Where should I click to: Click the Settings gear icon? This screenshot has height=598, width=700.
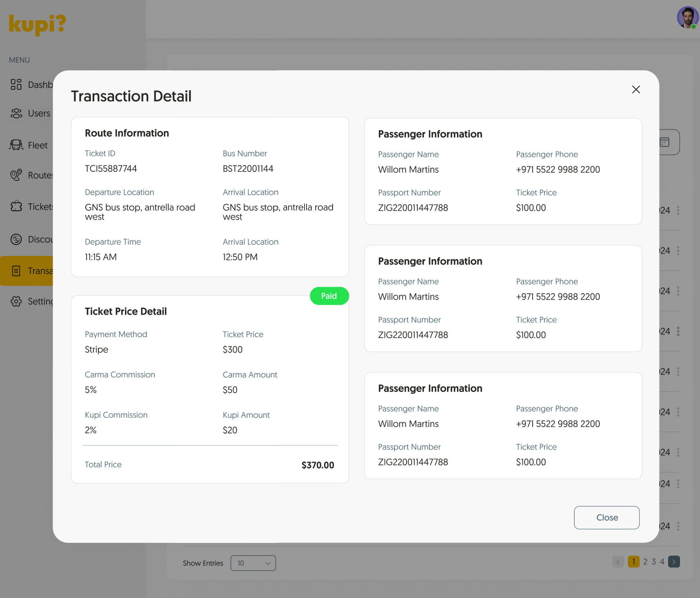point(16,301)
